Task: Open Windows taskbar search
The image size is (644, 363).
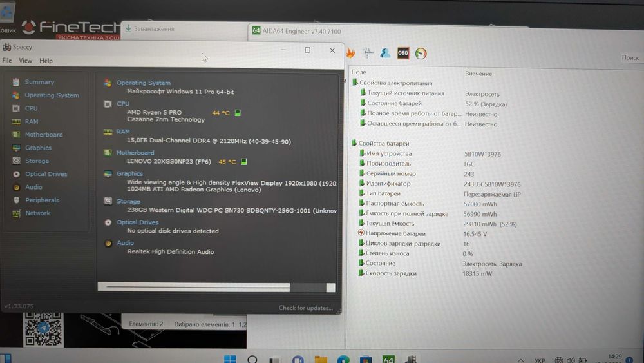Action: [252, 359]
